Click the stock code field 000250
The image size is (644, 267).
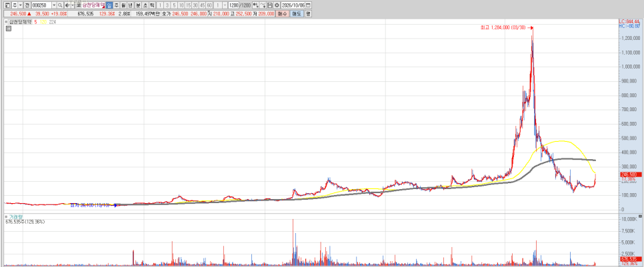coord(42,5)
